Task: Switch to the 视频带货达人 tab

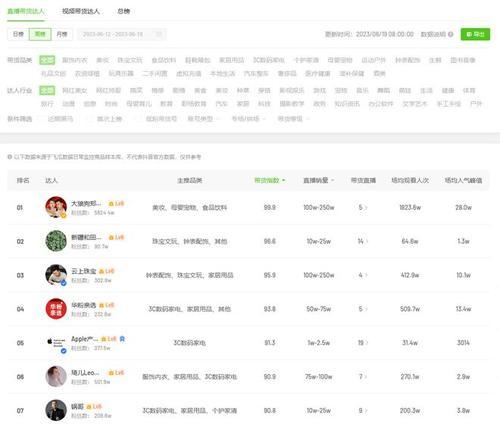Action: 81,11
